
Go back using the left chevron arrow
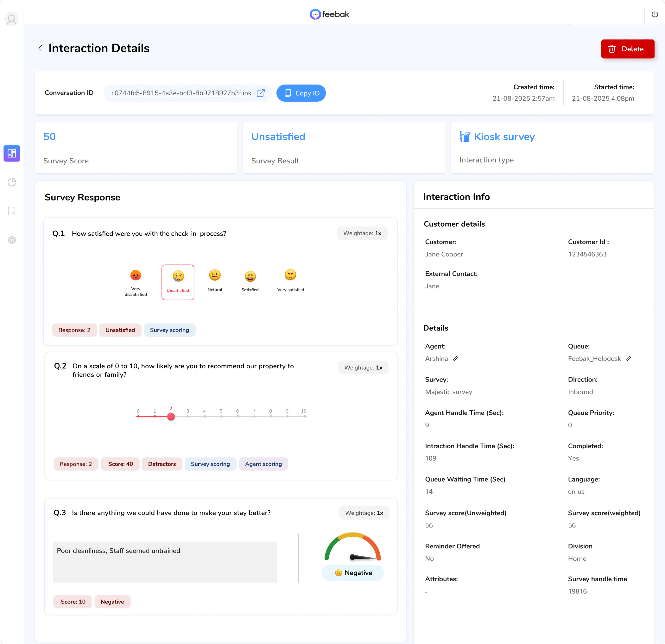point(41,48)
